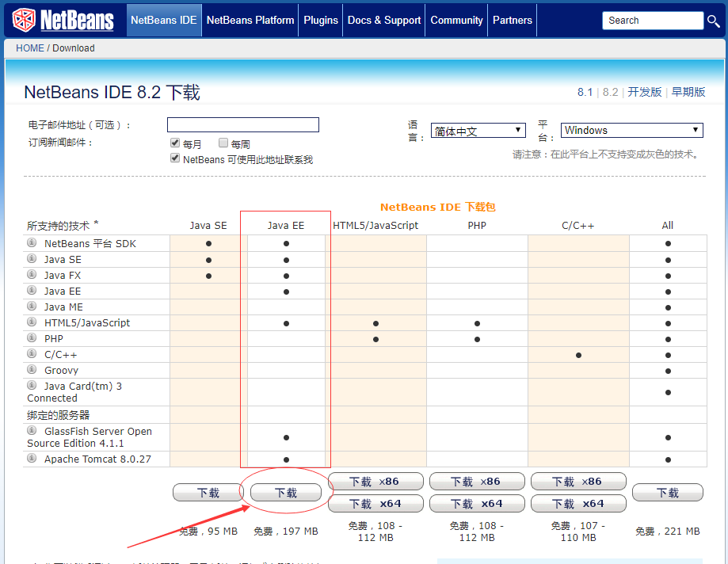Download the PHP x64 bundle
The width and height of the screenshot is (728, 564).
[477, 504]
